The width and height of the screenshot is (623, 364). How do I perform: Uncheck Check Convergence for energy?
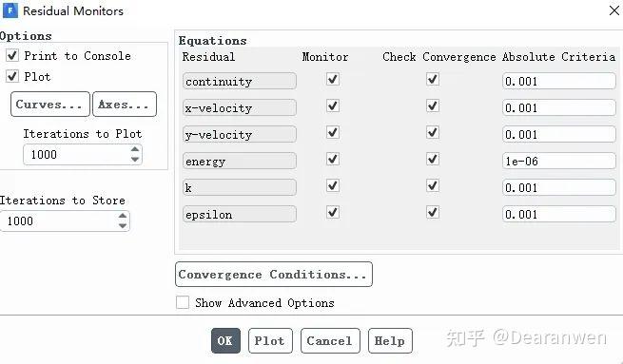(x=433, y=159)
